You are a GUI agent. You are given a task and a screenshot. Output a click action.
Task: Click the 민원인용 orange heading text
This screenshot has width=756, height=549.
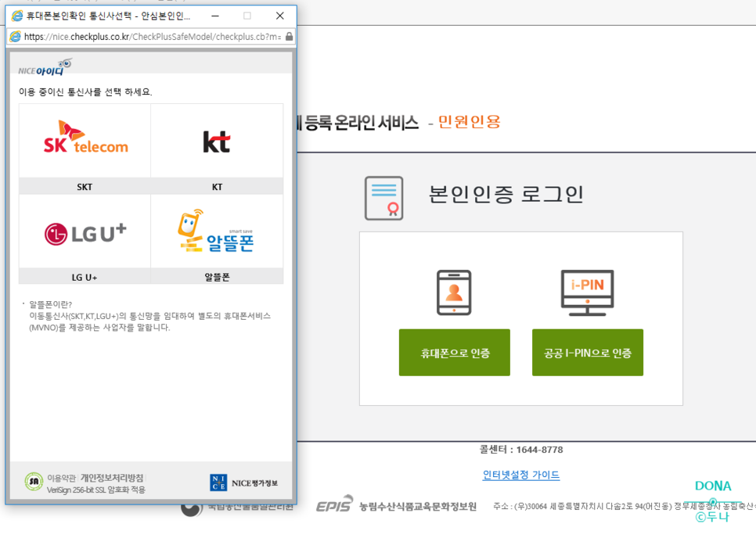click(469, 122)
